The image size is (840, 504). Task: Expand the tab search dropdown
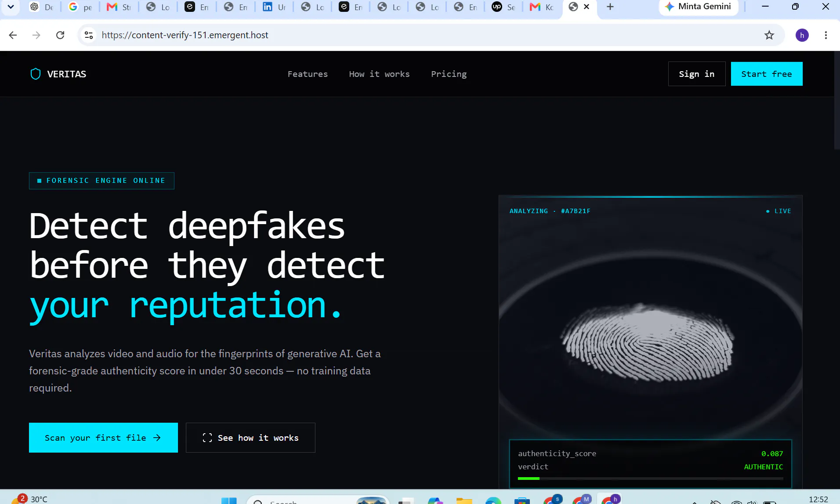tap(11, 7)
